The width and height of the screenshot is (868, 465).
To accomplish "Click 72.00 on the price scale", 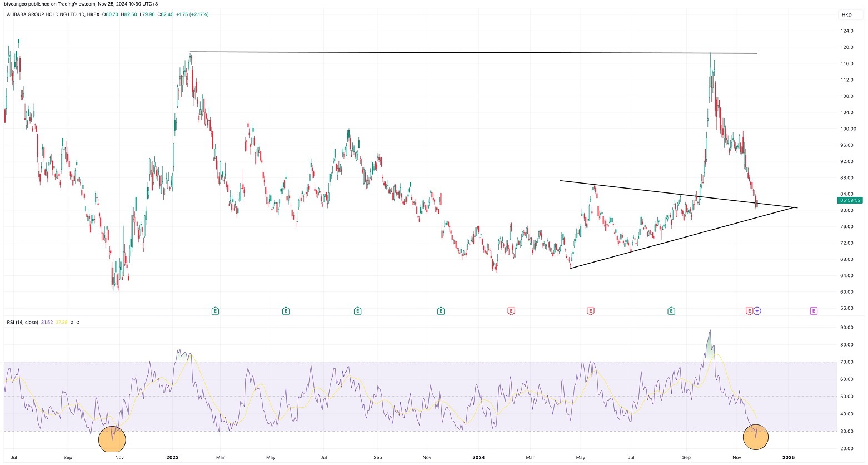I will tap(847, 243).
